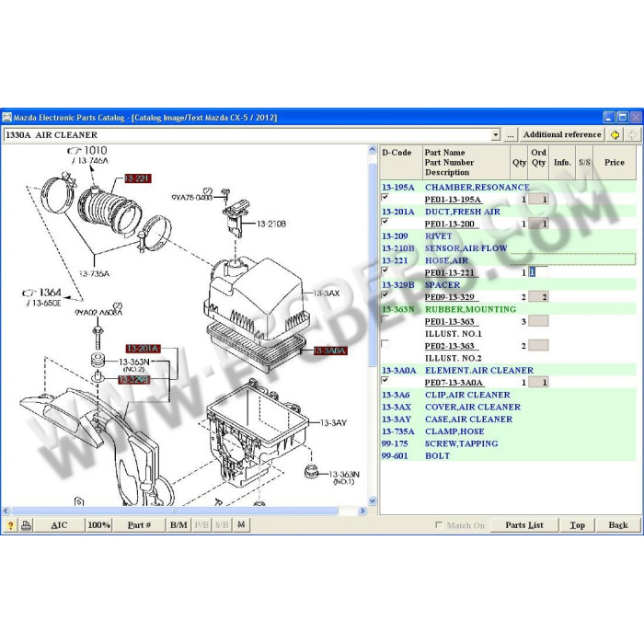Screen dimensions: 644x644
Task: Select the DUCT,FRESH AIR row
Action: click(508, 212)
